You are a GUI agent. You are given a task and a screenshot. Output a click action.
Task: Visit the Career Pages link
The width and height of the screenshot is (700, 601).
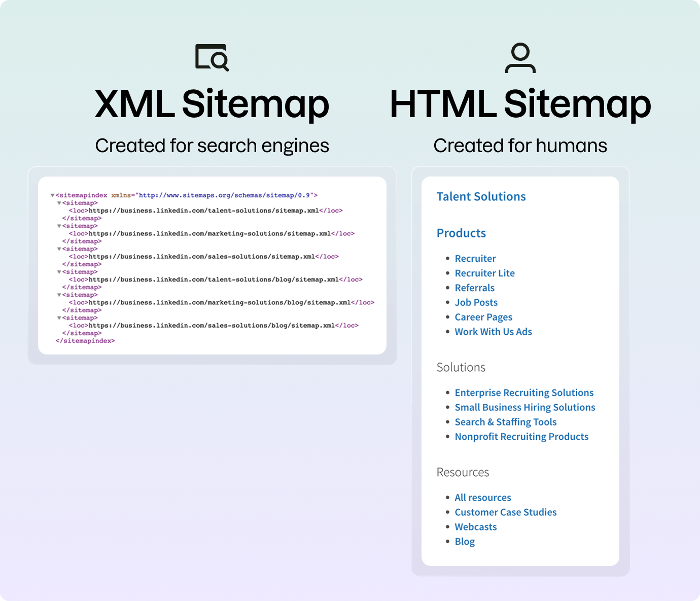pos(483,317)
